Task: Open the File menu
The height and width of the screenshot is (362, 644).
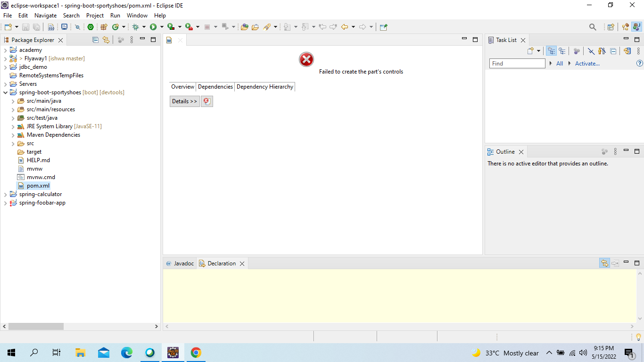Action: point(8,16)
